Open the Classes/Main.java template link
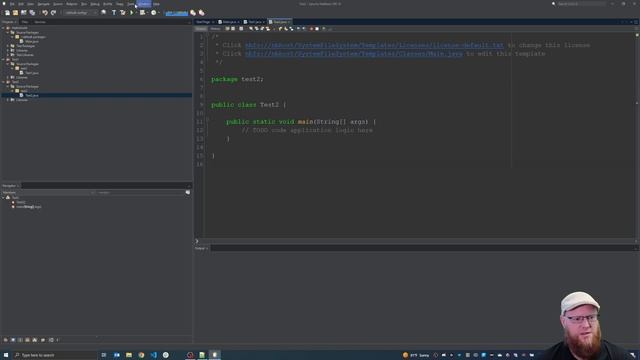Image resolution: width=640 pixels, height=360 pixels. (354, 54)
